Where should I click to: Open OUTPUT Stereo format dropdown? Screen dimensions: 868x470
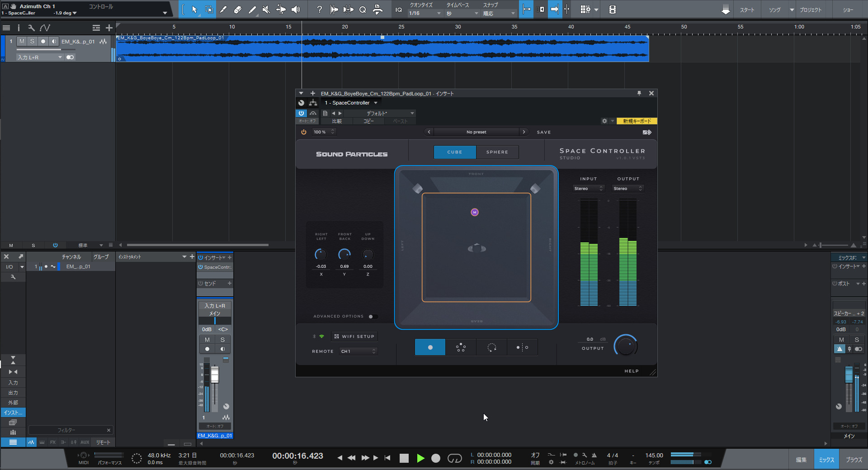(627, 189)
